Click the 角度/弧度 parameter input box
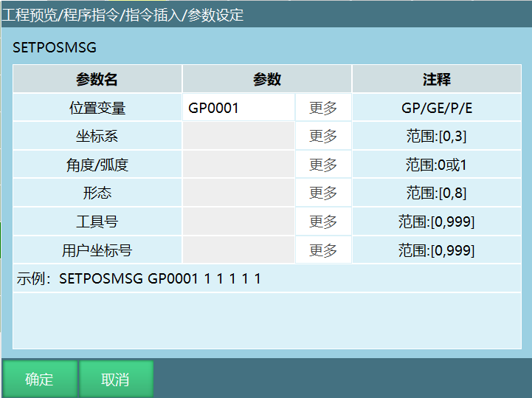The image size is (532, 398). click(238, 165)
